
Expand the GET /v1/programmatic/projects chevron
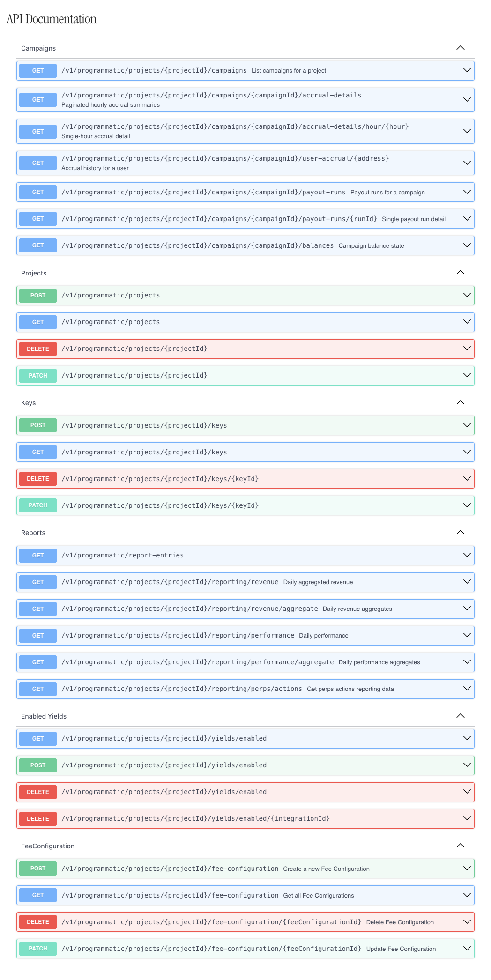point(467,322)
